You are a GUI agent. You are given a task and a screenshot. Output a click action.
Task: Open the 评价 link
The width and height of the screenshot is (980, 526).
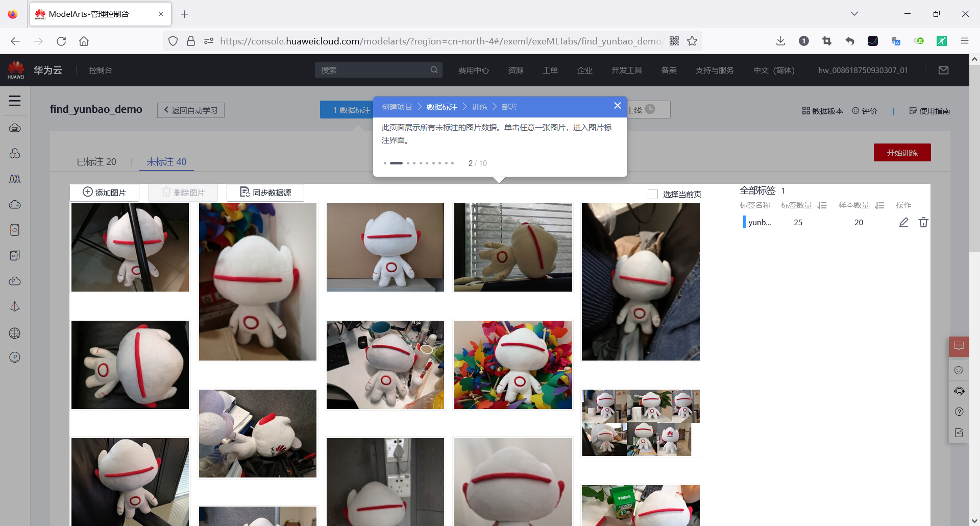pos(865,111)
